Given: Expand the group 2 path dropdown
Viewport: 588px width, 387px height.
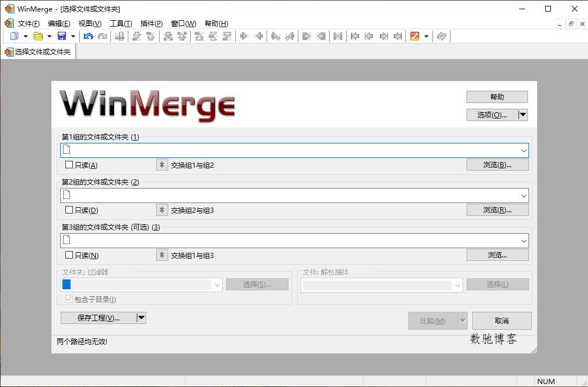Looking at the screenshot, I should (524, 196).
